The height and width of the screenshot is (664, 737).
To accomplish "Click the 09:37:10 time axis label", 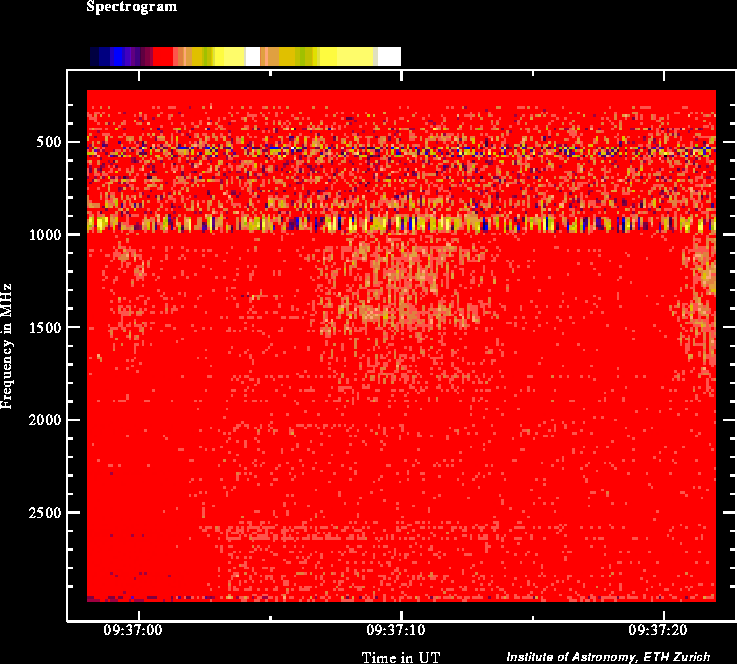I will (x=396, y=630).
